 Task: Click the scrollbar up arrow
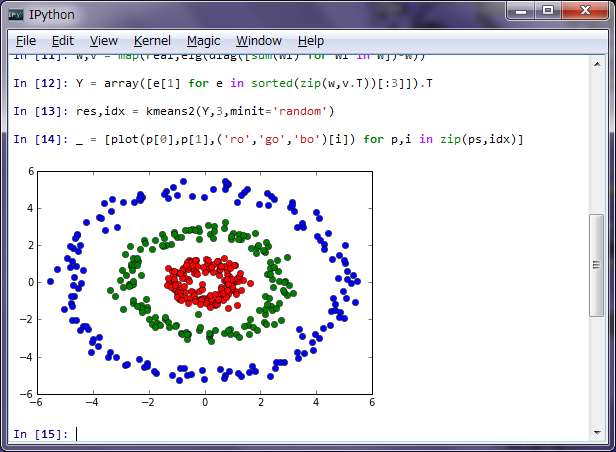point(597,64)
